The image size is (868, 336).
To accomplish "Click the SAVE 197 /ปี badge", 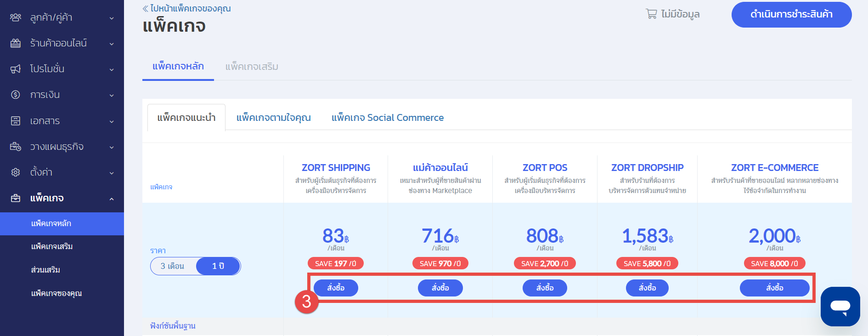I will click(336, 263).
